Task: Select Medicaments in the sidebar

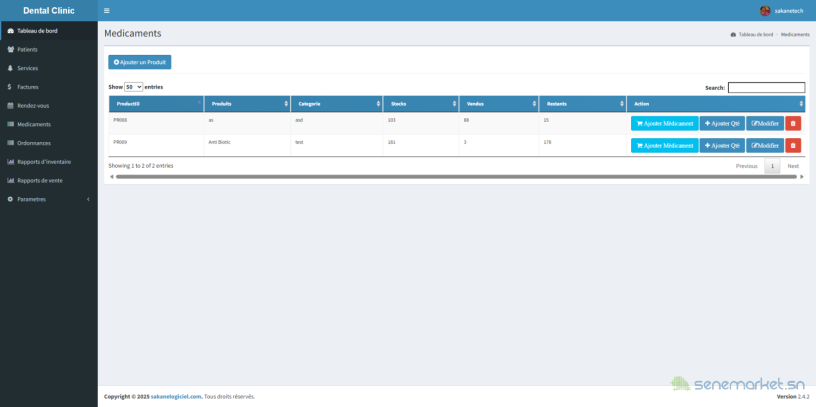Action: click(49, 124)
